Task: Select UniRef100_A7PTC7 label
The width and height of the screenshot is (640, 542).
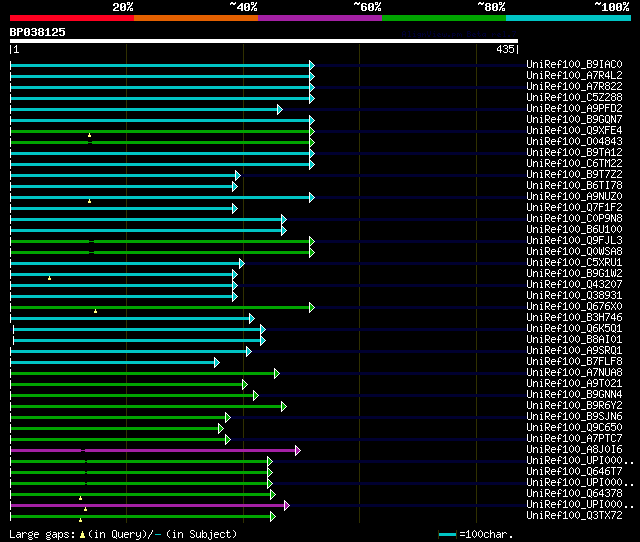Action: (574, 439)
